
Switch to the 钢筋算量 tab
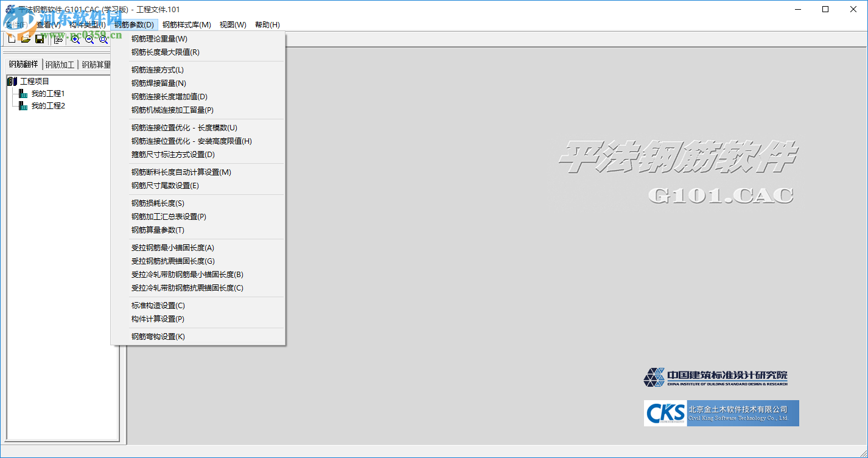pos(96,65)
